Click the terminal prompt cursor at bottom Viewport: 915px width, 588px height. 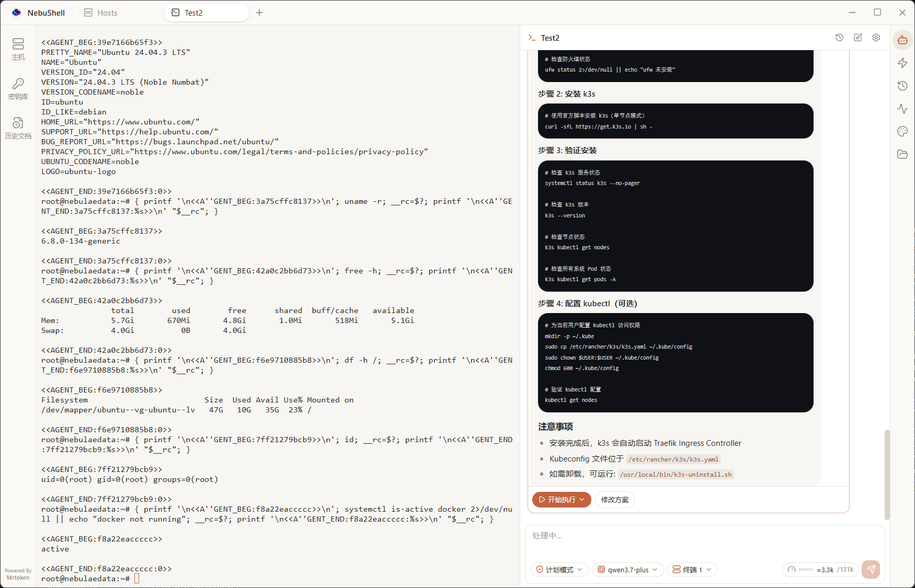pos(137,579)
